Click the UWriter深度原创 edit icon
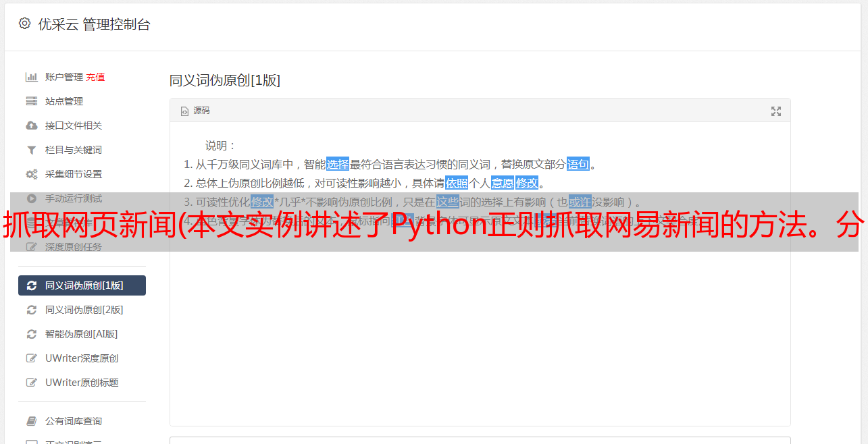868x444 pixels. pos(31,358)
